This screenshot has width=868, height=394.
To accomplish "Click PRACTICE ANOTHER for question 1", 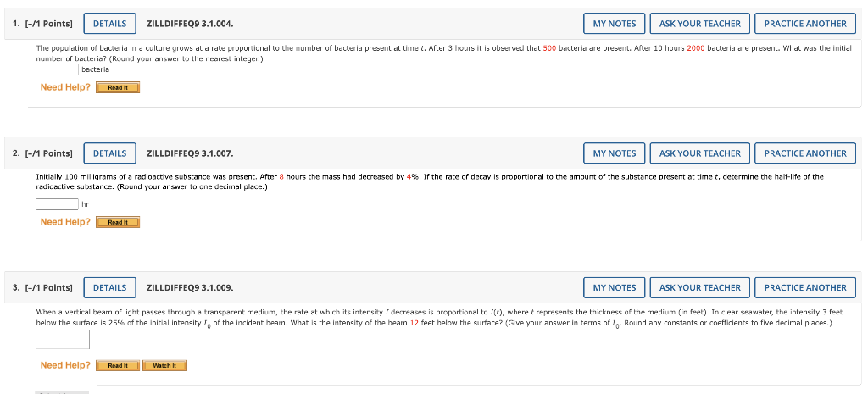I will pos(805,24).
